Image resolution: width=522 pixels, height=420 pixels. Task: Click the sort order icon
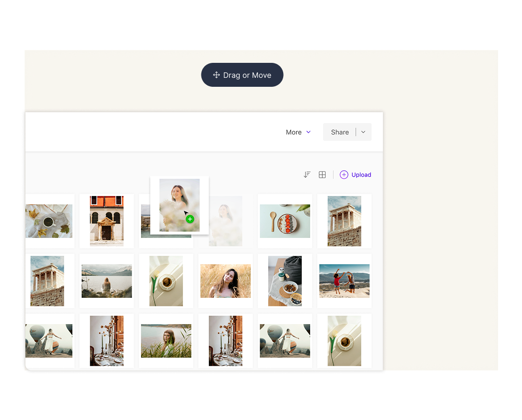(307, 175)
